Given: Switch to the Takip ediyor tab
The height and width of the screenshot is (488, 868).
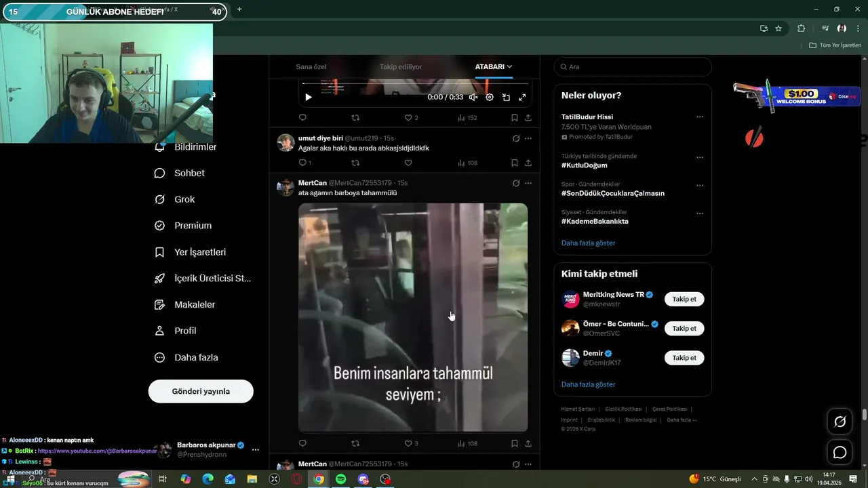Looking at the screenshot, I should tap(401, 66).
